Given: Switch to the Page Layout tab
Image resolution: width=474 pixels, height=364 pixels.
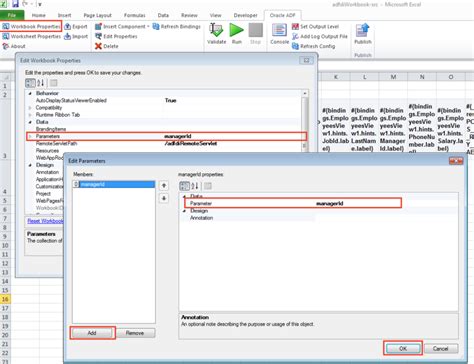Looking at the screenshot, I should [x=97, y=15].
